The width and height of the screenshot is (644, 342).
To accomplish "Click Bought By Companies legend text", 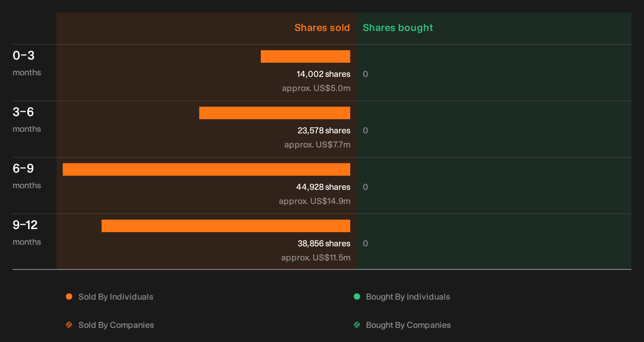I will [408, 325].
